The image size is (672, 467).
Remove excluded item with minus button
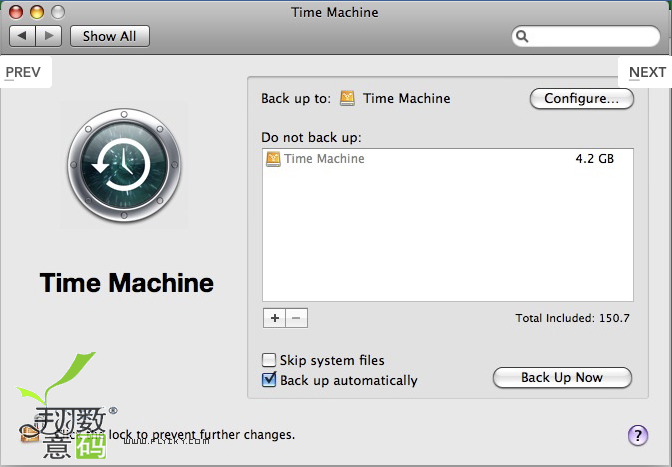[x=296, y=318]
